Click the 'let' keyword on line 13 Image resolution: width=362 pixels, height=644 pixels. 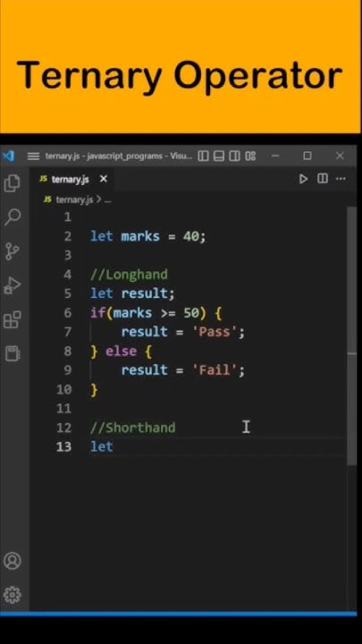[101, 446]
